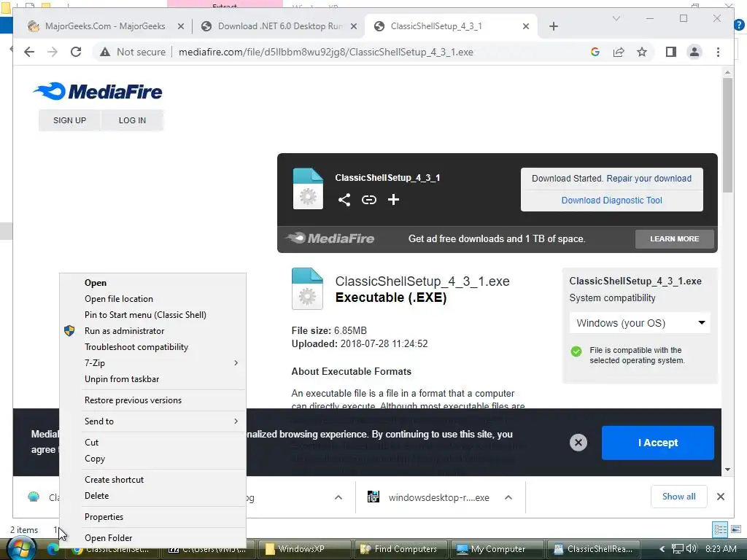This screenshot has height=560, width=747.
Task: Choose Create shortcut
Action: click(152, 480)
